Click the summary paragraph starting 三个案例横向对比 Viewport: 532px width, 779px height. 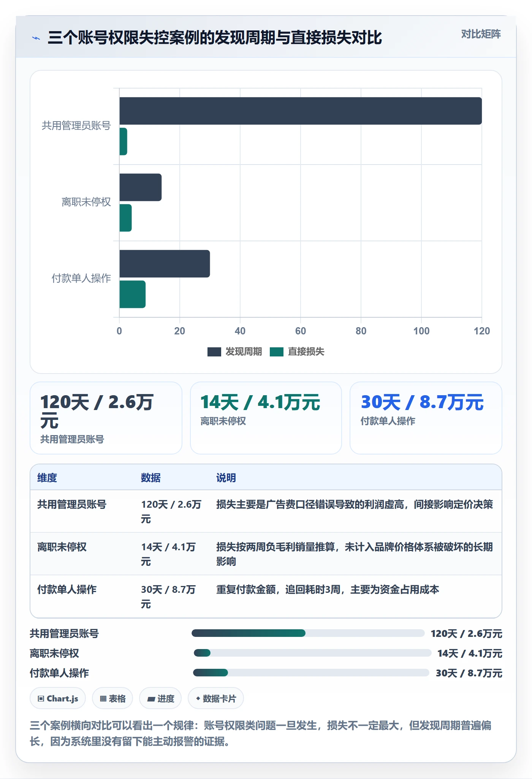tap(261, 733)
